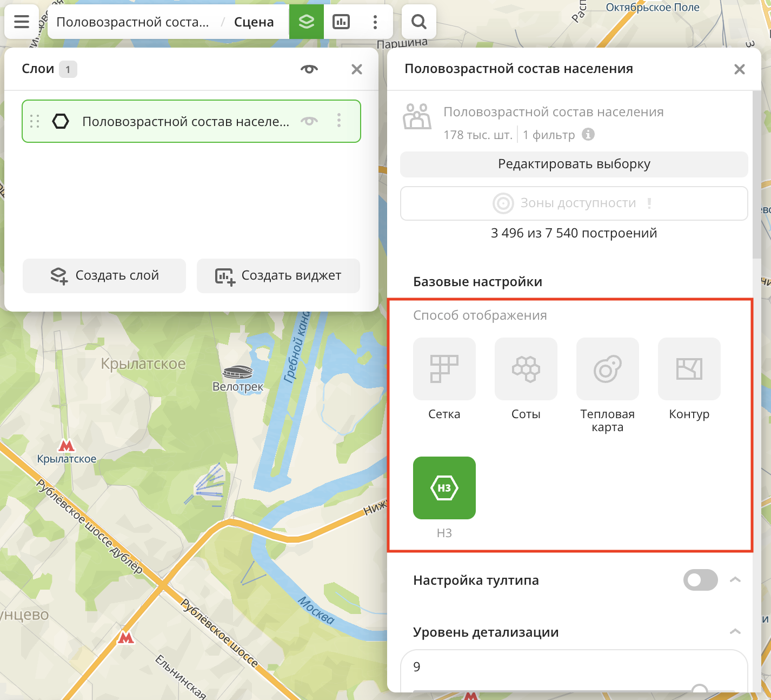The width and height of the screenshot is (771, 700).
Task: Choose the Тепловая карта display mode
Action: tap(607, 369)
